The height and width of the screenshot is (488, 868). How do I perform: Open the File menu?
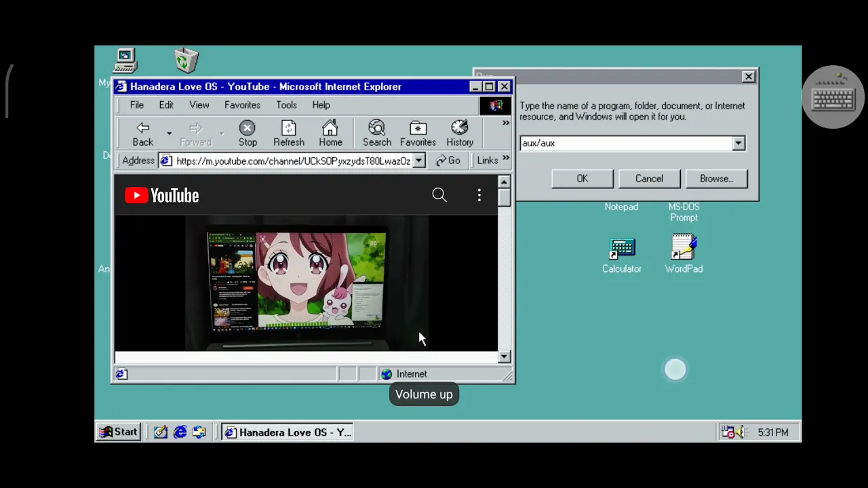(x=137, y=105)
